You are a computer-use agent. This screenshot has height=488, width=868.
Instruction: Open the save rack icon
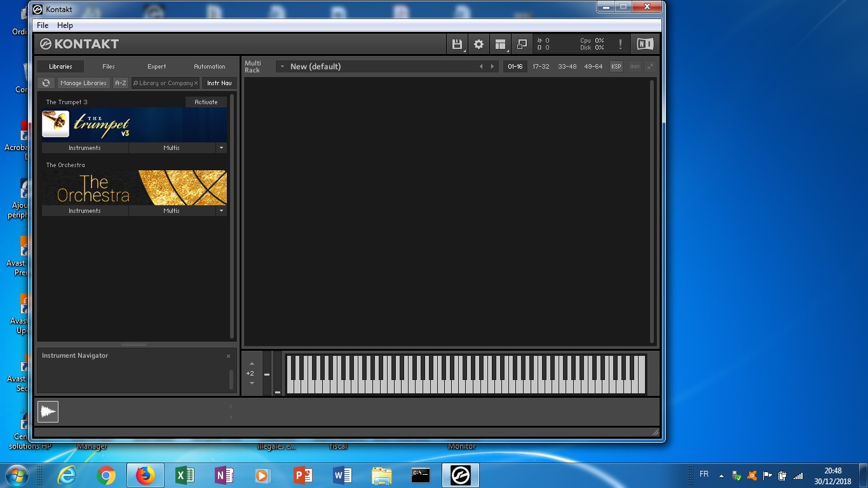click(457, 44)
